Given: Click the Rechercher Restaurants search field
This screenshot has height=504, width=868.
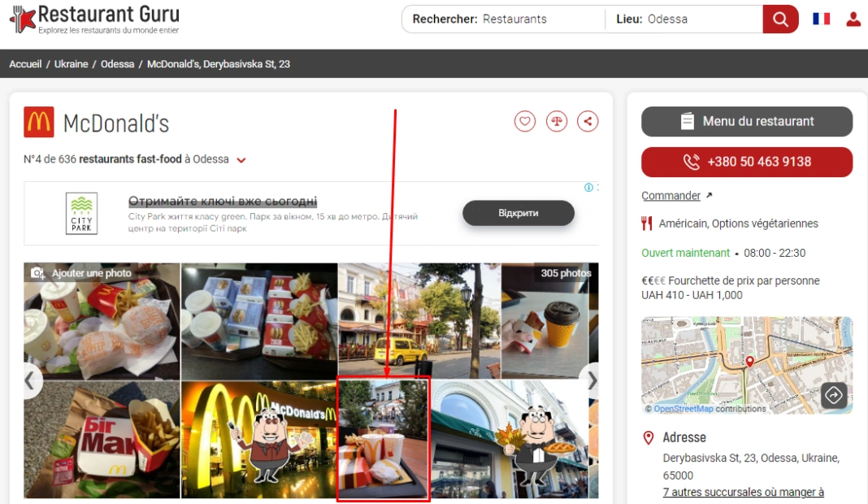Looking at the screenshot, I should [504, 20].
